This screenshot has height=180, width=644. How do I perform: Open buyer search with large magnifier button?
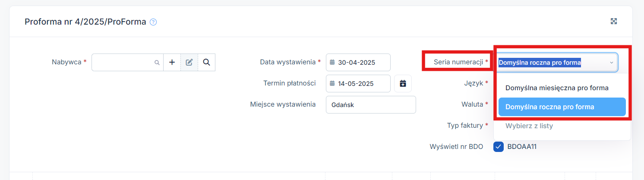pyautogui.click(x=206, y=62)
